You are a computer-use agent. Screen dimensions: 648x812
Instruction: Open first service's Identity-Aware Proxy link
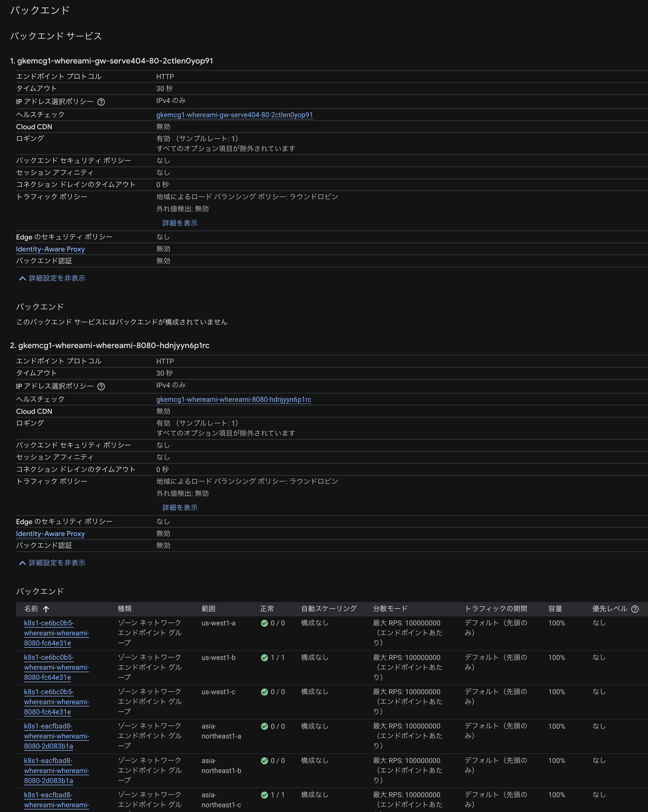pyautogui.click(x=50, y=249)
